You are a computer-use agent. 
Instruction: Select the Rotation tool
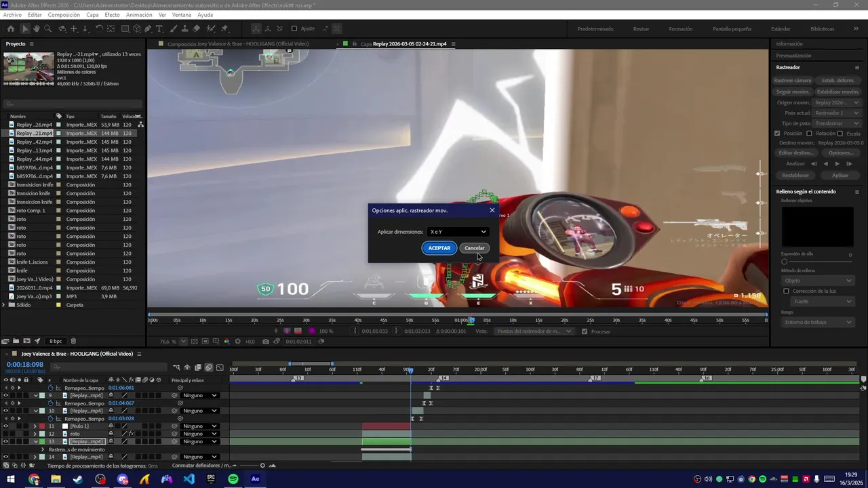click(x=99, y=28)
